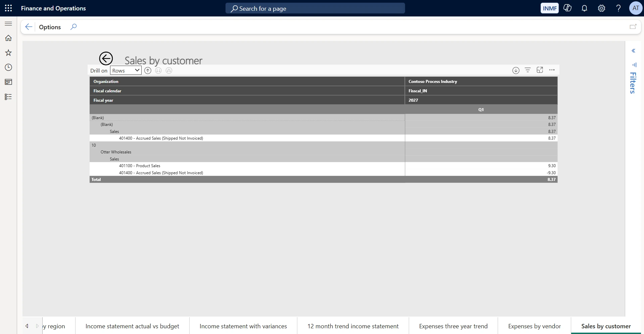Open 12 month trend income statement tab

pos(353,326)
